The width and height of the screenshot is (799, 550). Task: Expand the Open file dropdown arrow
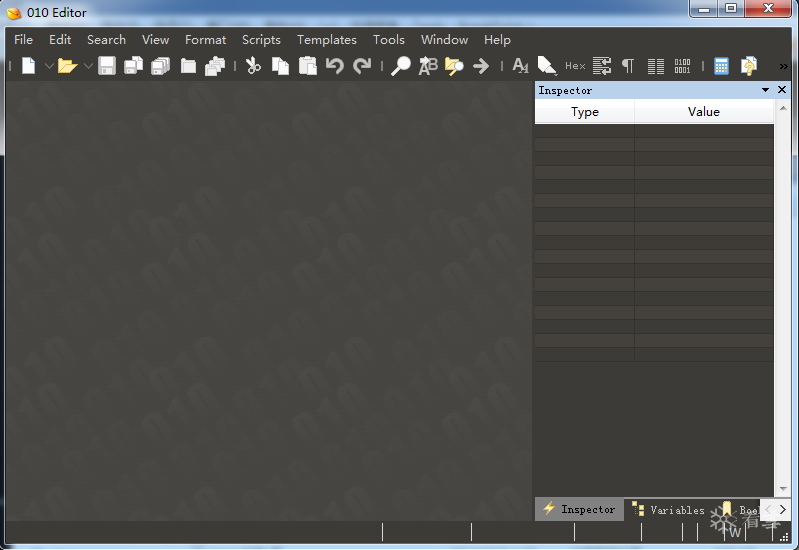[88, 66]
